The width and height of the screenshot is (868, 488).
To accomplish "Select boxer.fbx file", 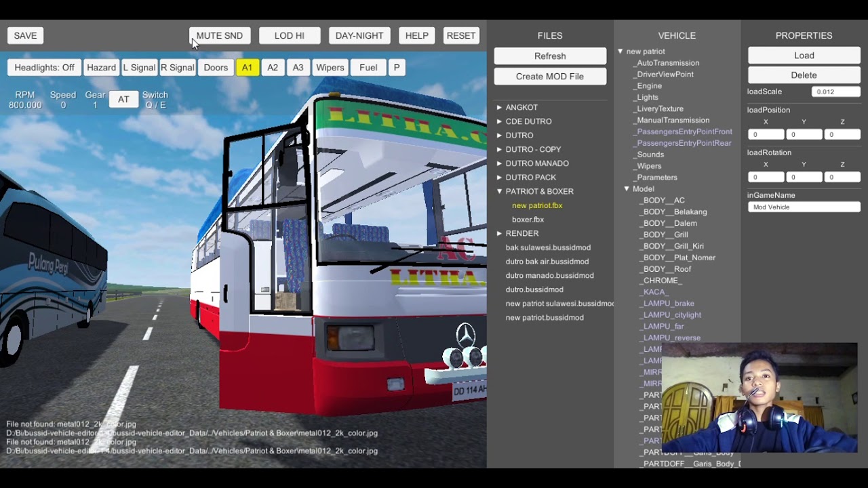I will click(x=528, y=220).
